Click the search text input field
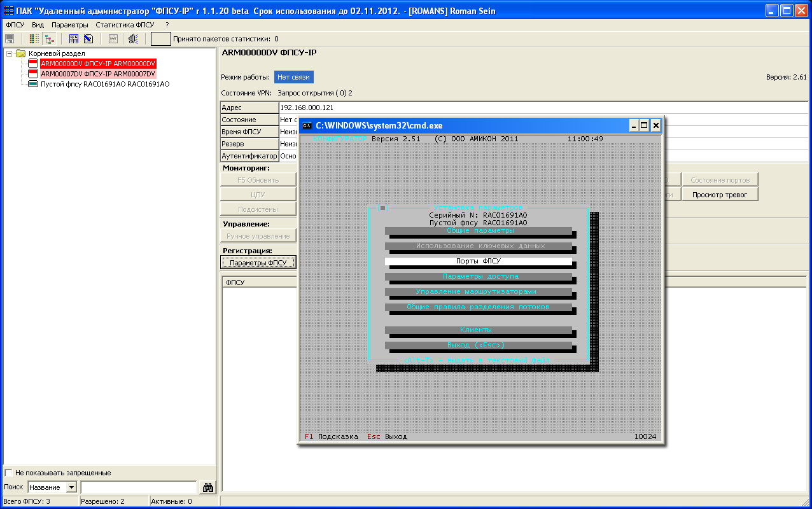Viewport: 812px width, 509px height. pos(139,487)
